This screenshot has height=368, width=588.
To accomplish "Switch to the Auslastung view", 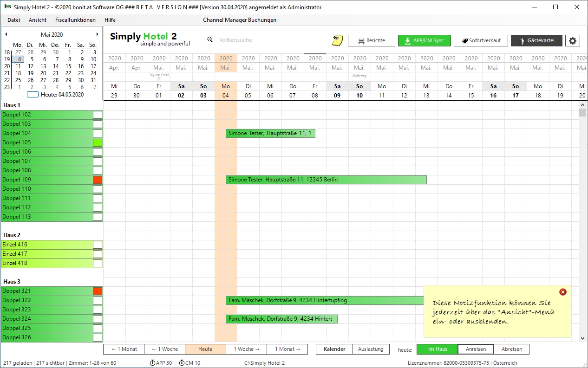I will [x=371, y=349].
